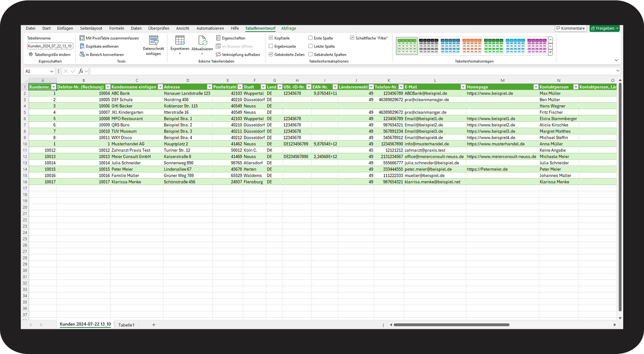Click Verknüpfung aufheben
The width and height of the screenshot is (644, 354).
(238, 55)
